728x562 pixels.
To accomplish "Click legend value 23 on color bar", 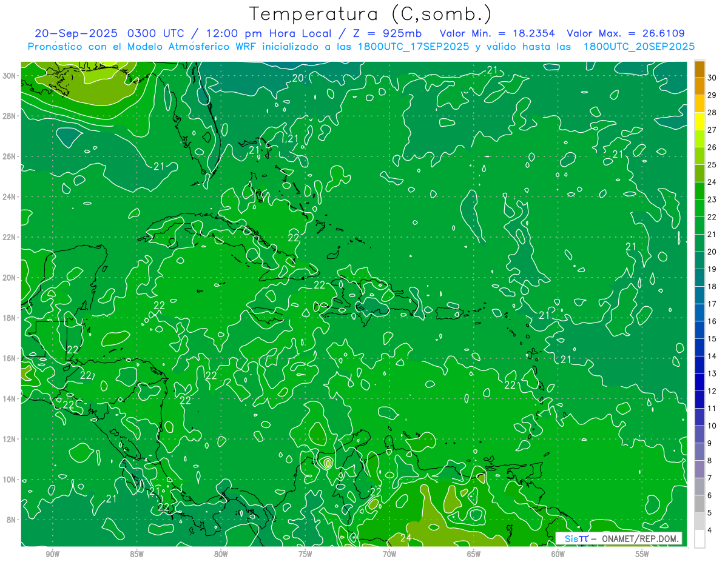I will tap(712, 199).
